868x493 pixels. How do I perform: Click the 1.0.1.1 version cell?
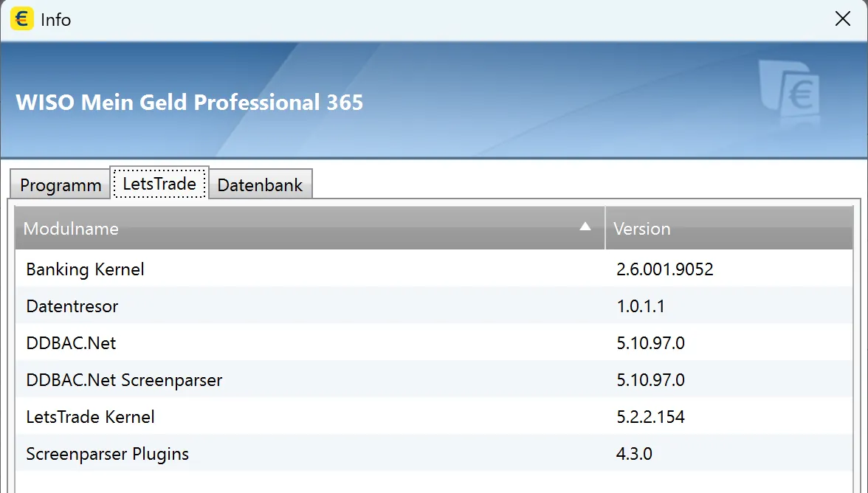coord(641,306)
